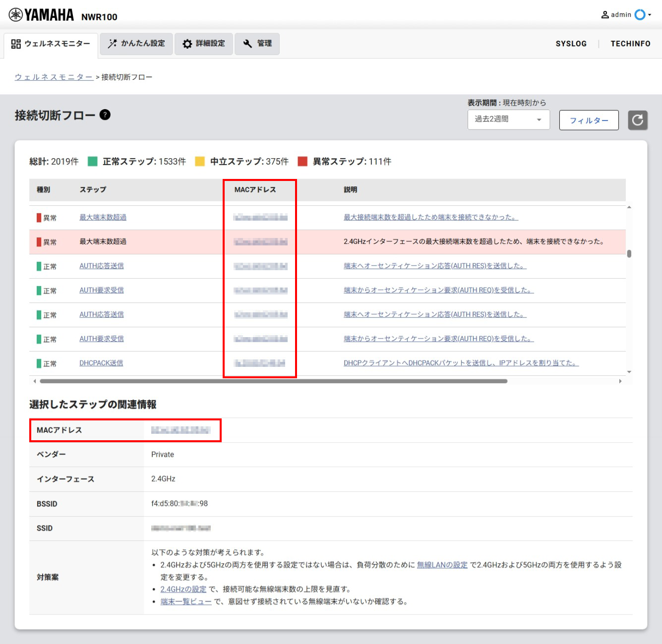Open the SYSLOG link
The height and width of the screenshot is (644, 662).
pos(571,44)
